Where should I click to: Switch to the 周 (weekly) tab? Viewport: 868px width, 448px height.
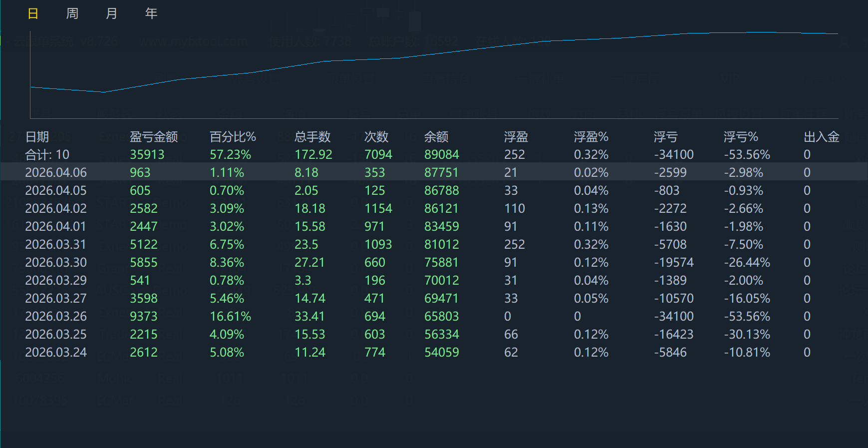(x=72, y=13)
